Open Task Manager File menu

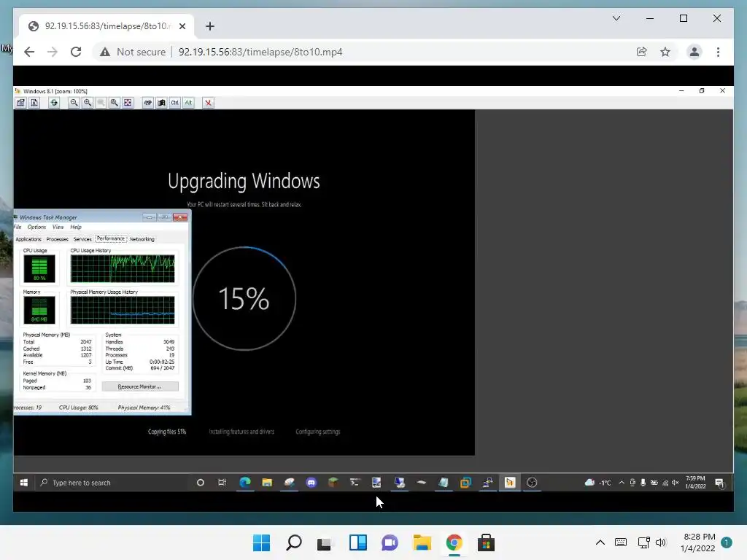18,227
